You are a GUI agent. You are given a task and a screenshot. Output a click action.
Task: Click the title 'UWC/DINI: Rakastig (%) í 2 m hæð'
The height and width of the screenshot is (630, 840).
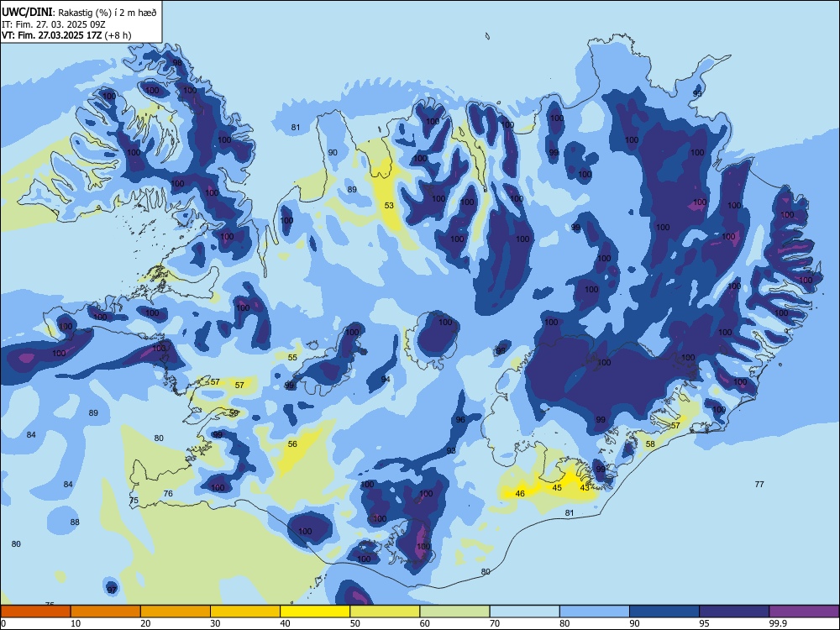pyautogui.click(x=79, y=12)
